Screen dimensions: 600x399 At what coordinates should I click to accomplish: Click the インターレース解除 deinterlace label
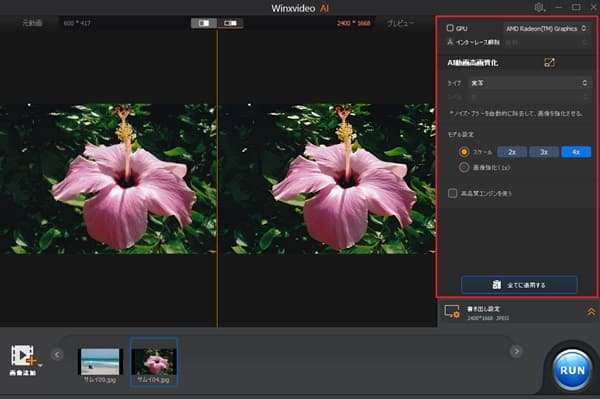[478, 42]
